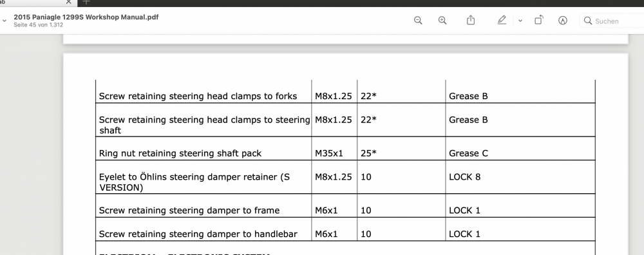Activate the markup pen highlight tool
This screenshot has height=255, width=644.
point(502,20)
